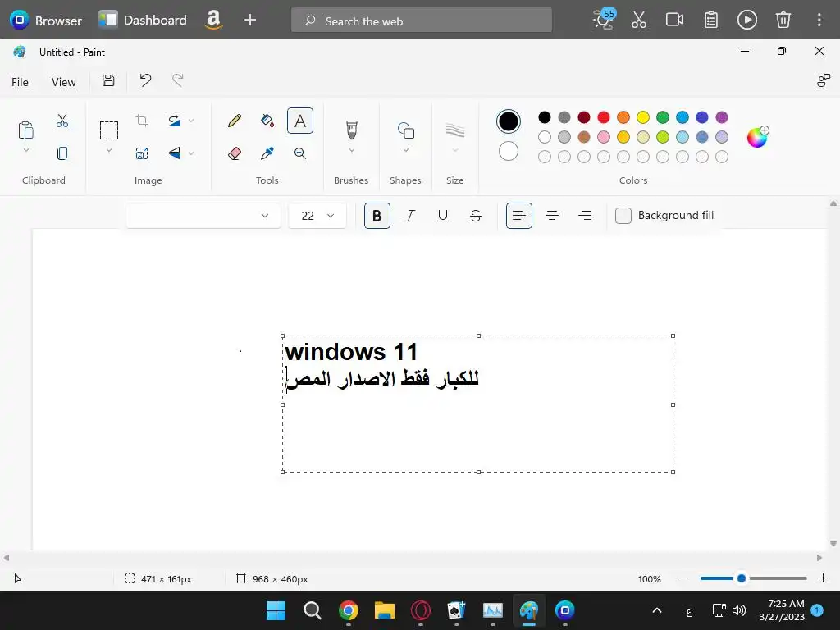840x630 pixels.
Task: Expand the Shapes chevron
Action: tap(405, 151)
